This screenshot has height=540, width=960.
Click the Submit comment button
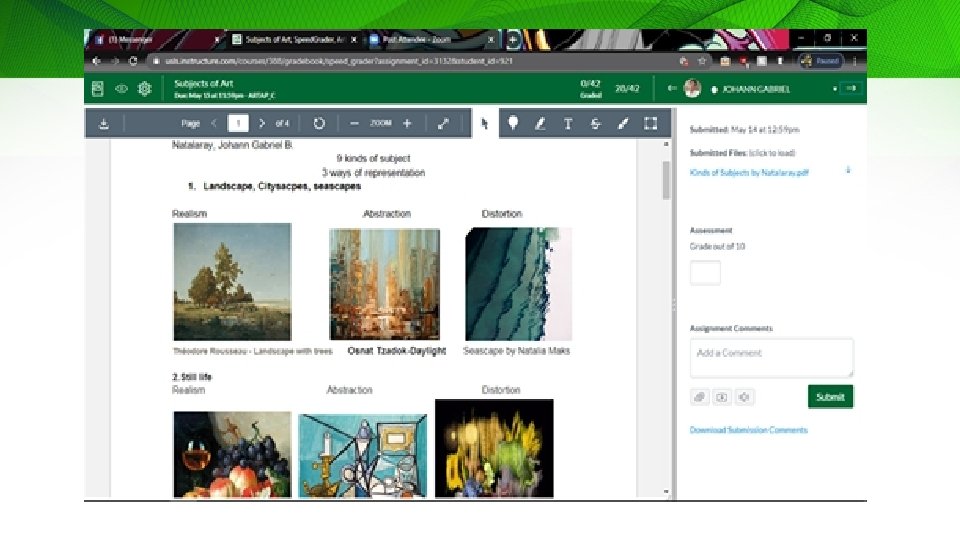click(830, 397)
